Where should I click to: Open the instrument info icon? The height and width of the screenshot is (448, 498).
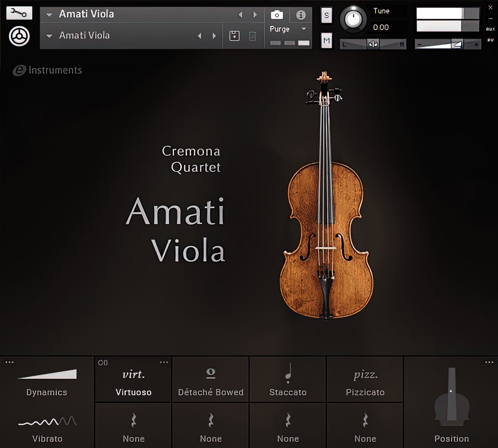tap(301, 15)
